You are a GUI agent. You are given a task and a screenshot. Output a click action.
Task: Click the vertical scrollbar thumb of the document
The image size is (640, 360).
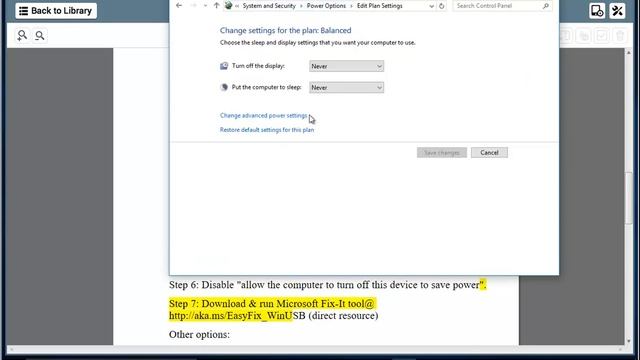pos(629,198)
